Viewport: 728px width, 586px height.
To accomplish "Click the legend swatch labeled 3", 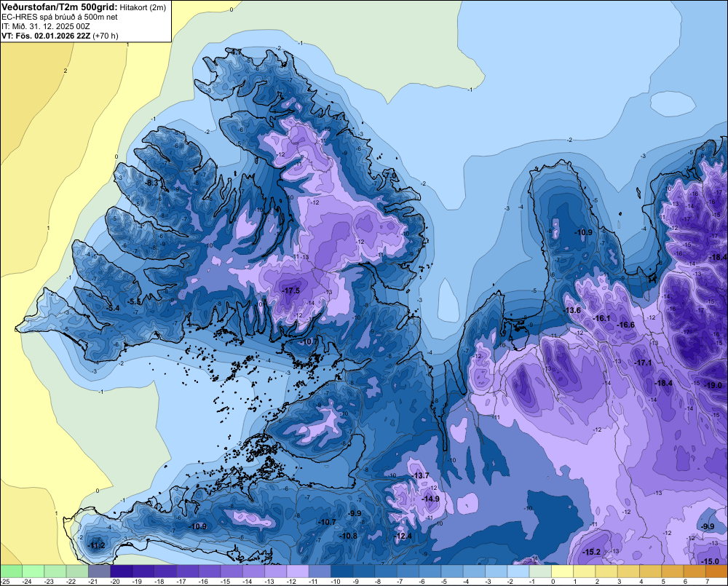I will tap(629, 571).
